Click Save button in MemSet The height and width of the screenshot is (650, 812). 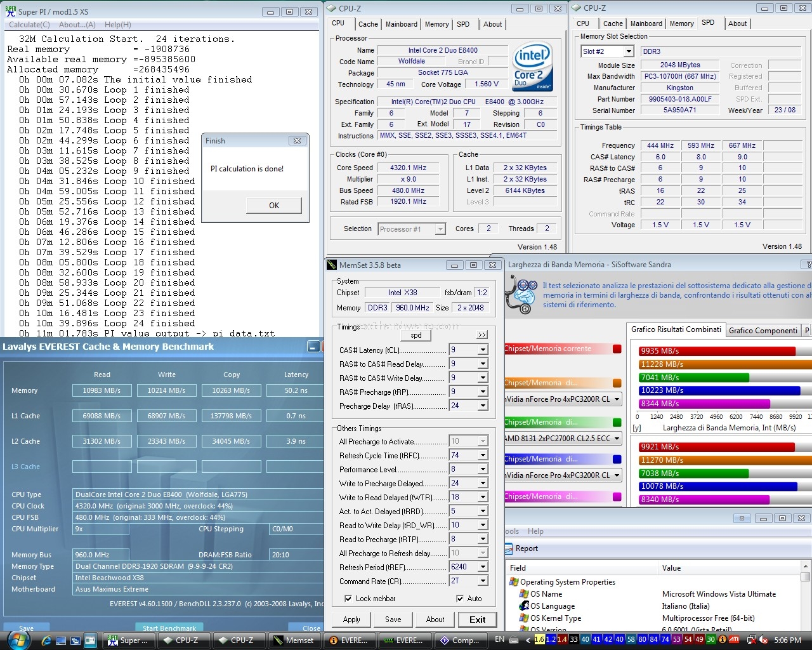point(393,620)
